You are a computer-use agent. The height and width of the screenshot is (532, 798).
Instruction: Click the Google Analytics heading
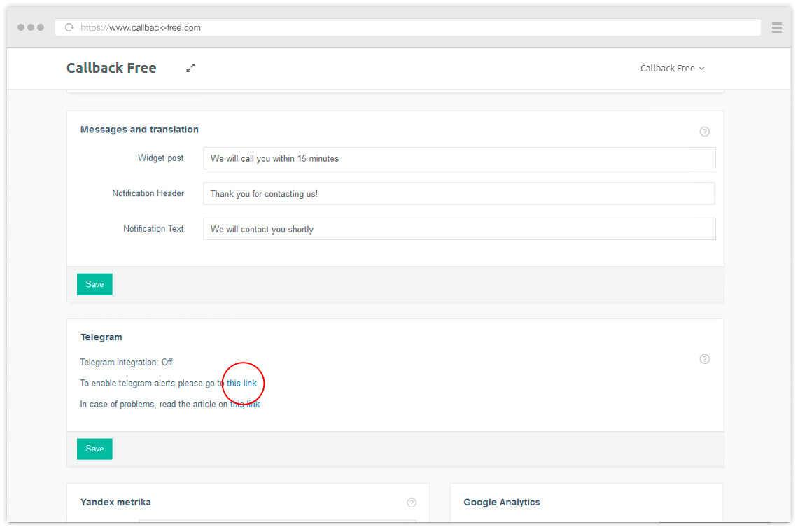501,503
